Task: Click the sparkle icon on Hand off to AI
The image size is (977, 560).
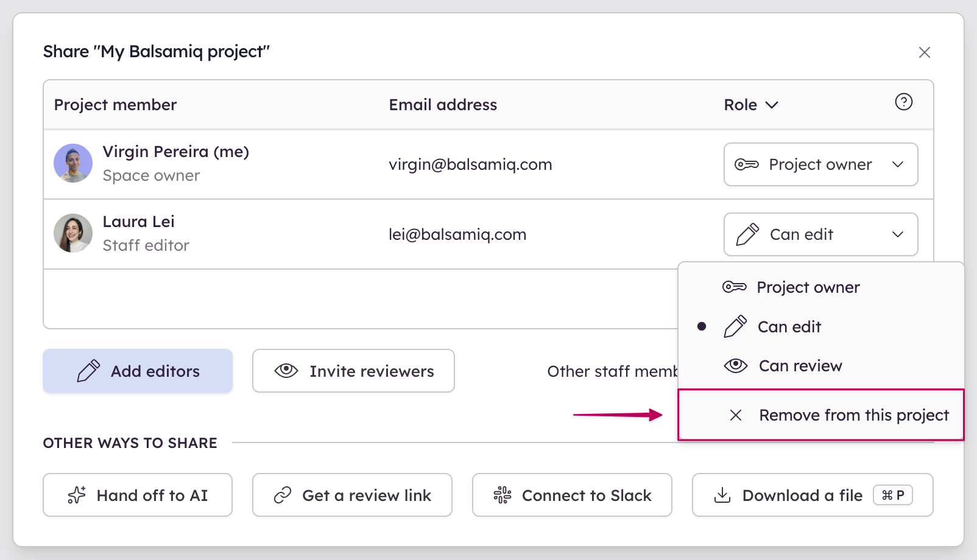Action: tap(77, 495)
